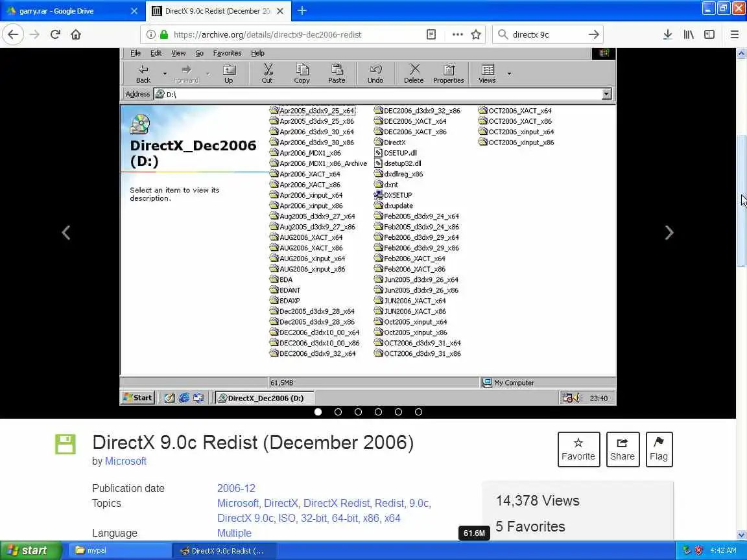Select the fifth carousel dot
The width and height of the screenshot is (747, 560).
[398, 412]
